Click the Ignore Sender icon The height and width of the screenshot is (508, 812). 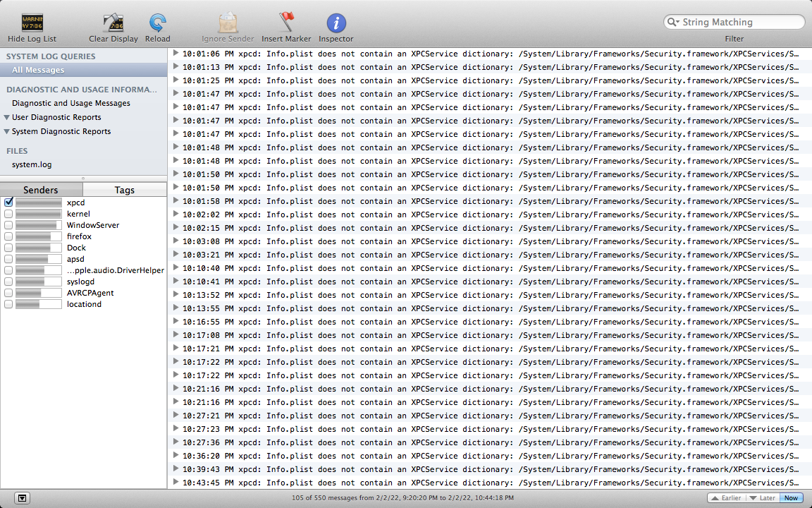[x=227, y=21]
